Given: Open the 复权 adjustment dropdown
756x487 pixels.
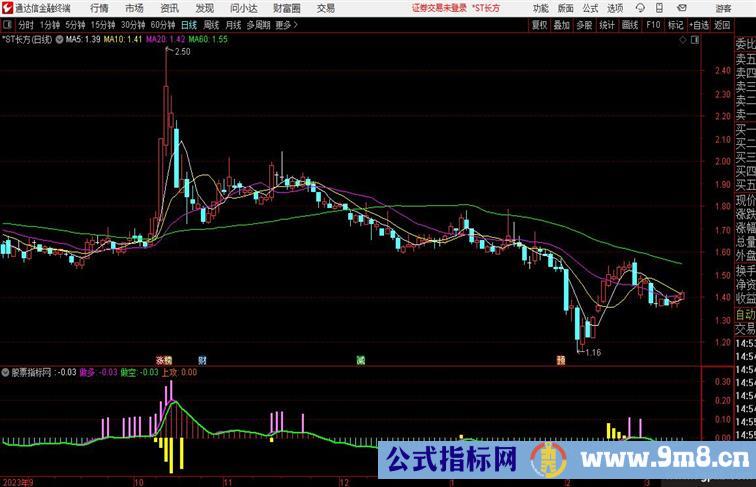Looking at the screenshot, I should click(540, 25).
